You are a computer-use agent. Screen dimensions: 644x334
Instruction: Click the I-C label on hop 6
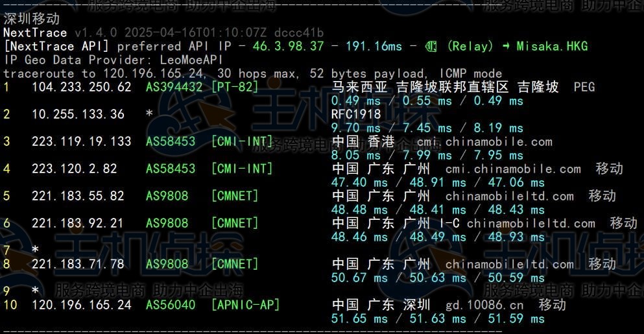tap(449, 223)
